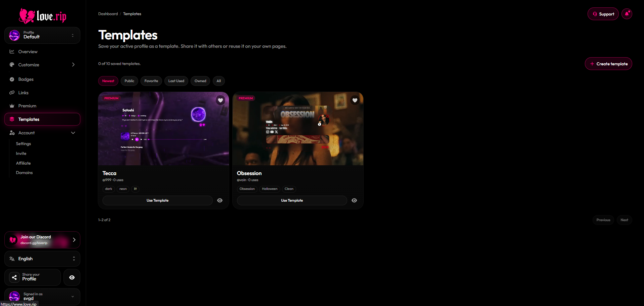Select the Favorite filter
Image resolution: width=644 pixels, height=306 pixels.
[x=151, y=81]
